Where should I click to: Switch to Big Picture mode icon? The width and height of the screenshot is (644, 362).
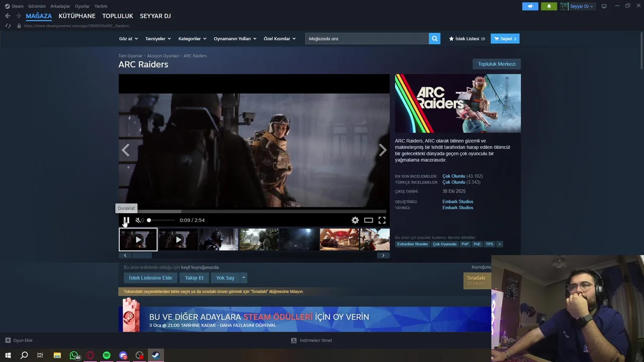[604, 6]
